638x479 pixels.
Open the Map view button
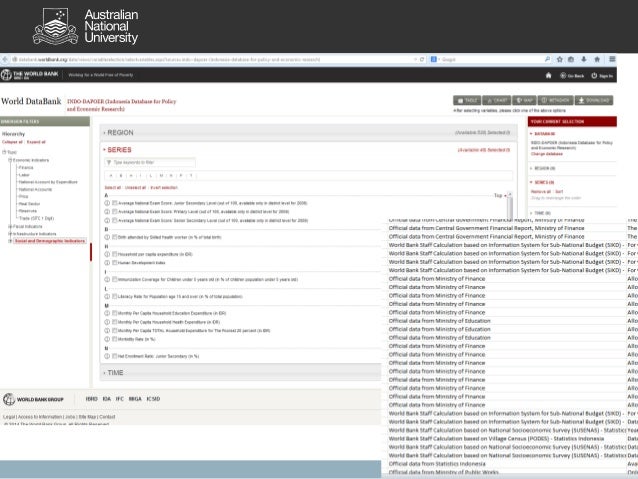(524, 101)
